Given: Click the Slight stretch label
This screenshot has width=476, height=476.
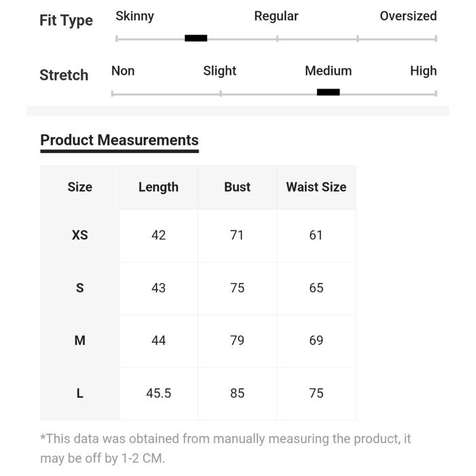Looking at the screenshot, I should (220, 71).
